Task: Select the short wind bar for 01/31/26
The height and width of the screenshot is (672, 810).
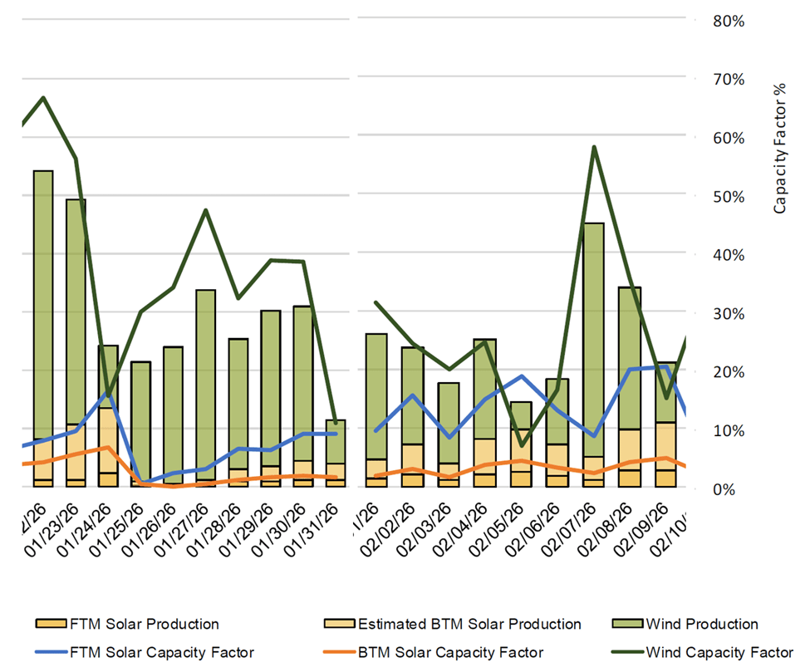Action: pos(335,441)
